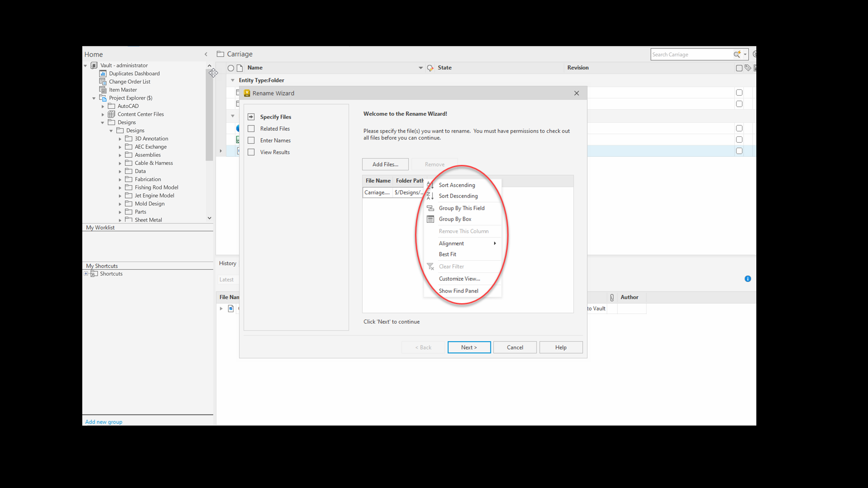Image resolution: width=868 pixels, height=488 pixels.
Task: Expand the Assemblies folder in tree
Action: [x=120, y=155]
